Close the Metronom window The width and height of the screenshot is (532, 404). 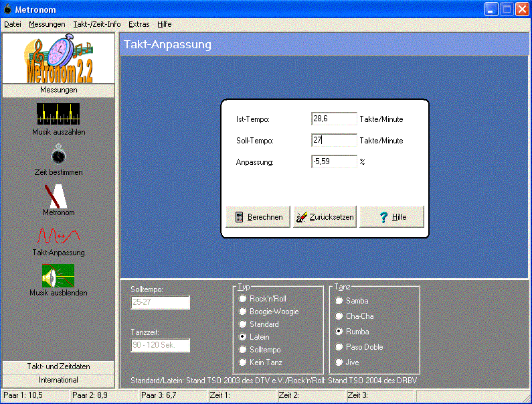coord(522,9)
